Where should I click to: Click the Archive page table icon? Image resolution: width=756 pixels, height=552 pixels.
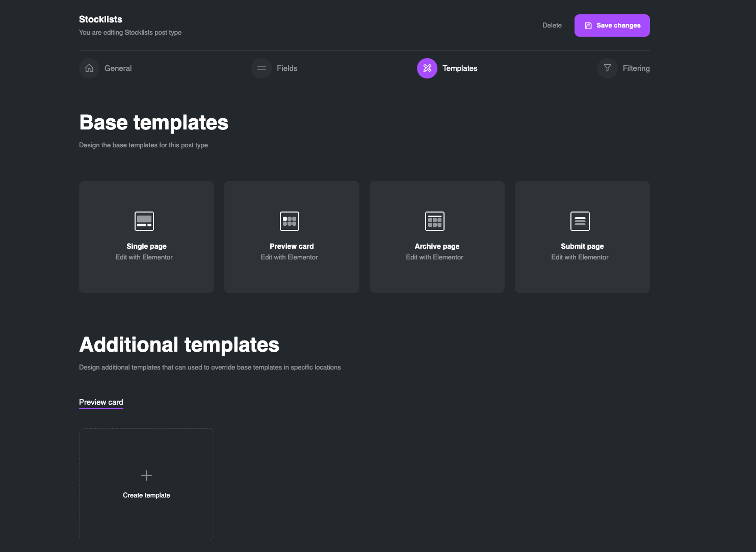click(x=435, y=221)
